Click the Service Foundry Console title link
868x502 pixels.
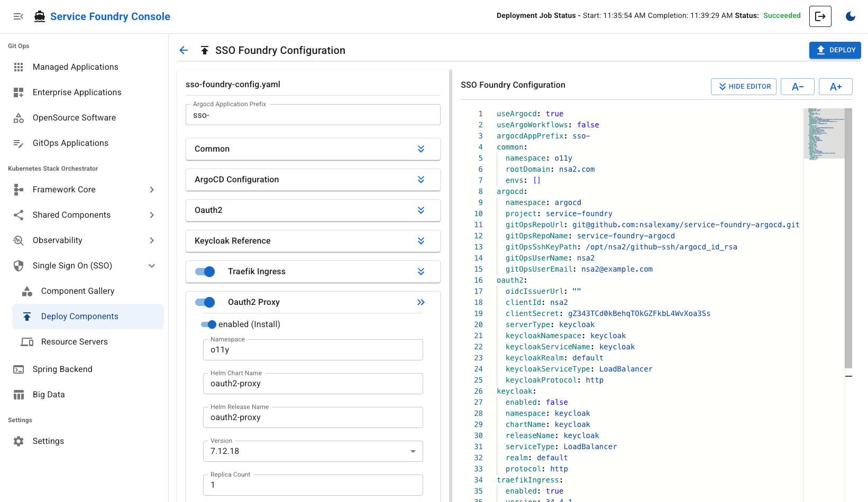[x=110, y=16]
